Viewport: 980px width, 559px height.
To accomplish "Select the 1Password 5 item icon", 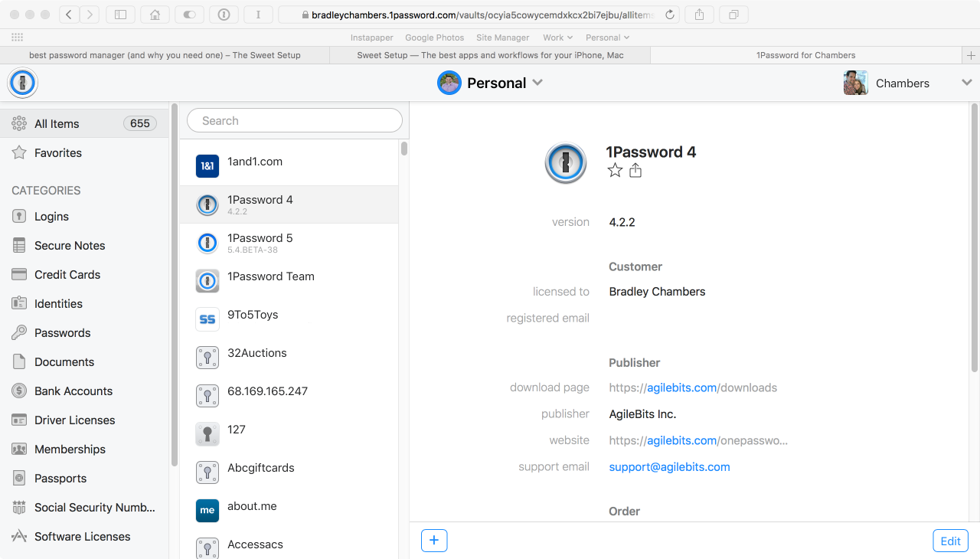I will point(207,242).
